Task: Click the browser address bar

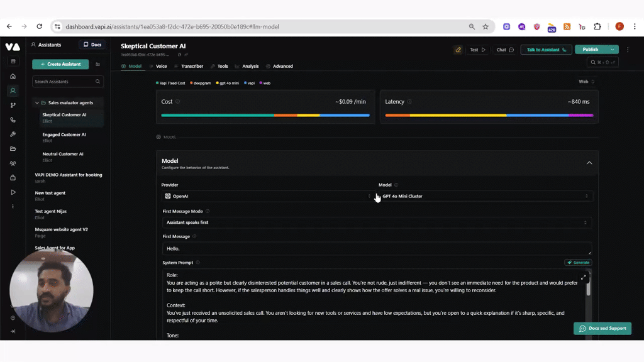Action: point(263,26)
